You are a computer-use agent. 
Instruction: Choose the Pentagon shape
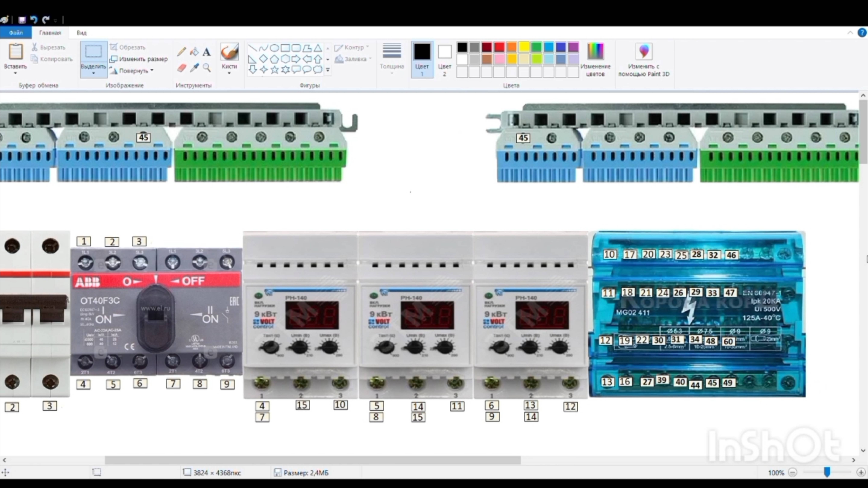pyautogui.click(x=274, y=59)
